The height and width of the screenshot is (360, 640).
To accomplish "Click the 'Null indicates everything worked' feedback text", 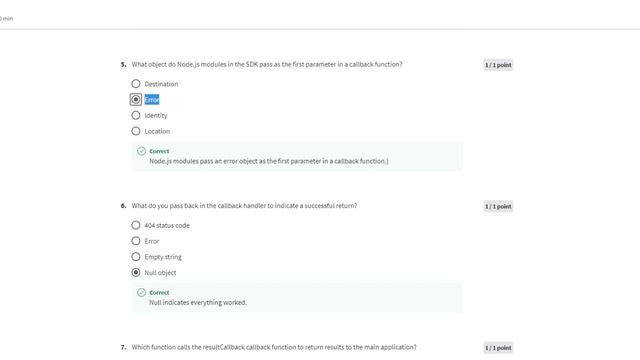I will [x=198, y=302].
